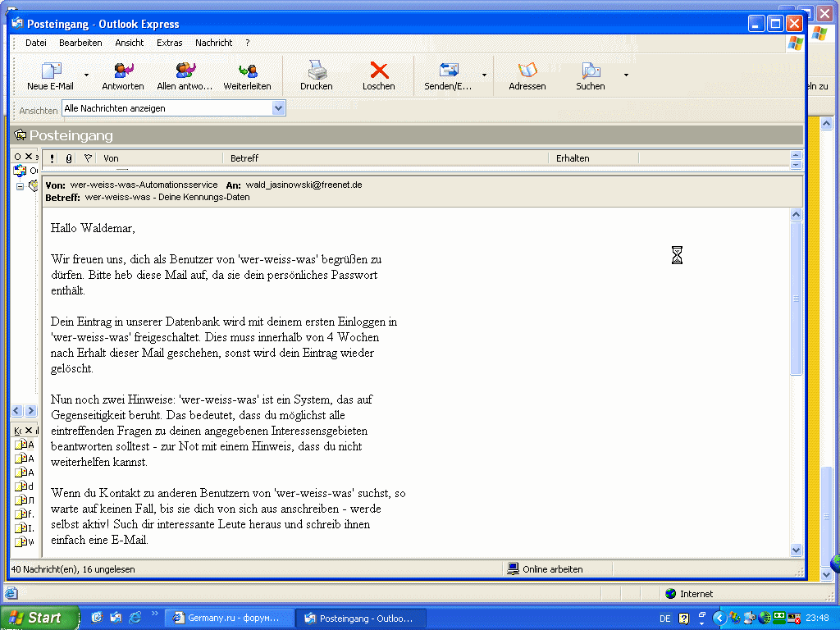Reply using the Antworten button
Screen dimensions: 840x630
pyautogui.click(x=123, y=76)
